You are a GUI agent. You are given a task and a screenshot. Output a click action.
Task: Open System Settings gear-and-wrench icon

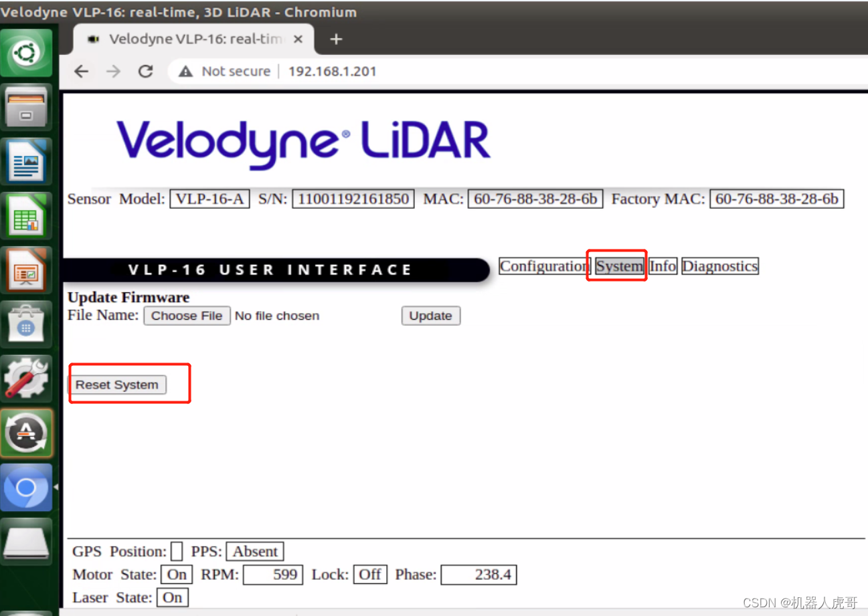click(26, 379)
